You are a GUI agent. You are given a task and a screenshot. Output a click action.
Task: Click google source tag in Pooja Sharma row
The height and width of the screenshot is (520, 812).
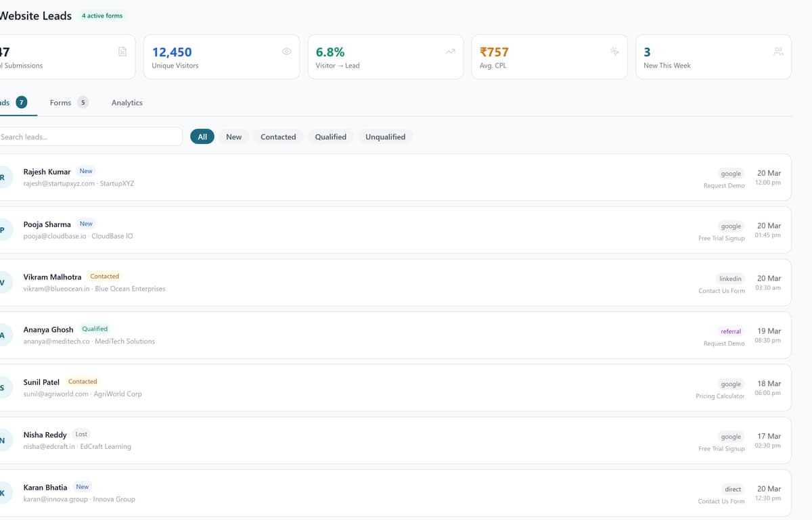pos(731,227)
